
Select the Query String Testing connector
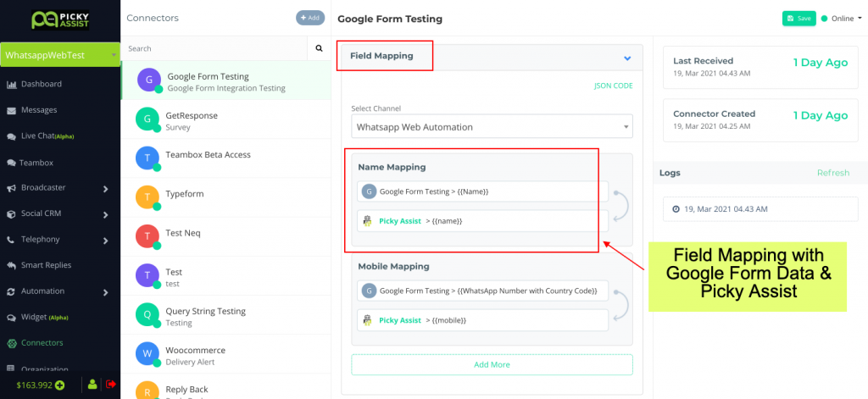coord(225,315)
